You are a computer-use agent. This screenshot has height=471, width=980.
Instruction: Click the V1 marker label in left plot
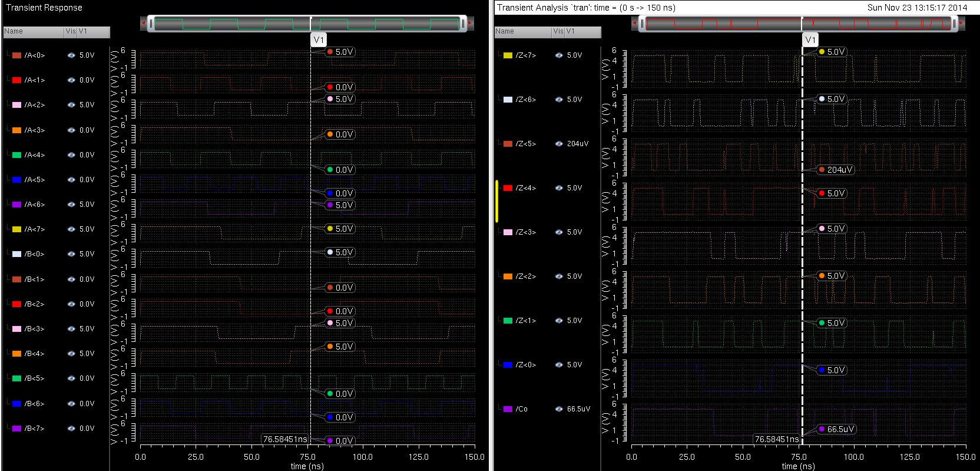click(x=319, y=39)
